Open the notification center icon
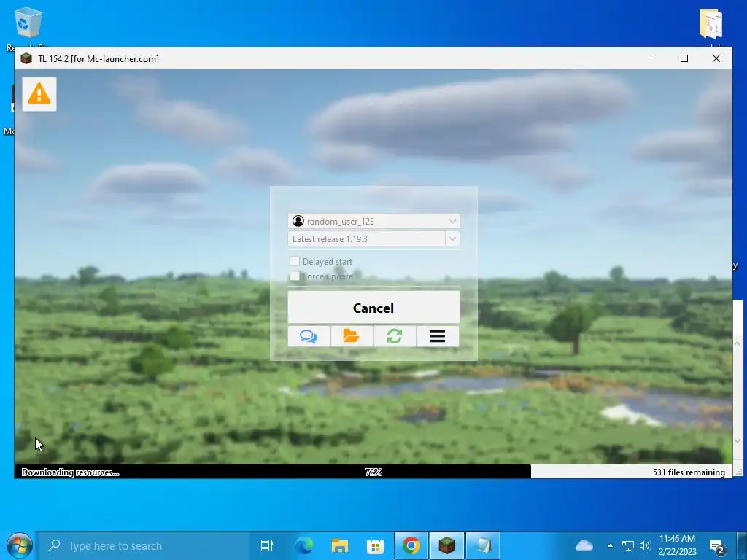The width and height of the screenshot is (747, 560). point(717,547)
